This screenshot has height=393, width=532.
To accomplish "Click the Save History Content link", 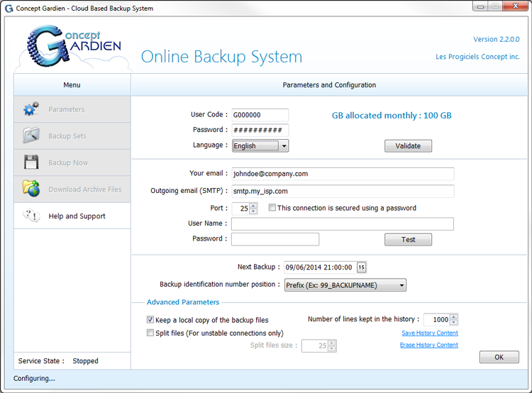I will coord(429,333).
